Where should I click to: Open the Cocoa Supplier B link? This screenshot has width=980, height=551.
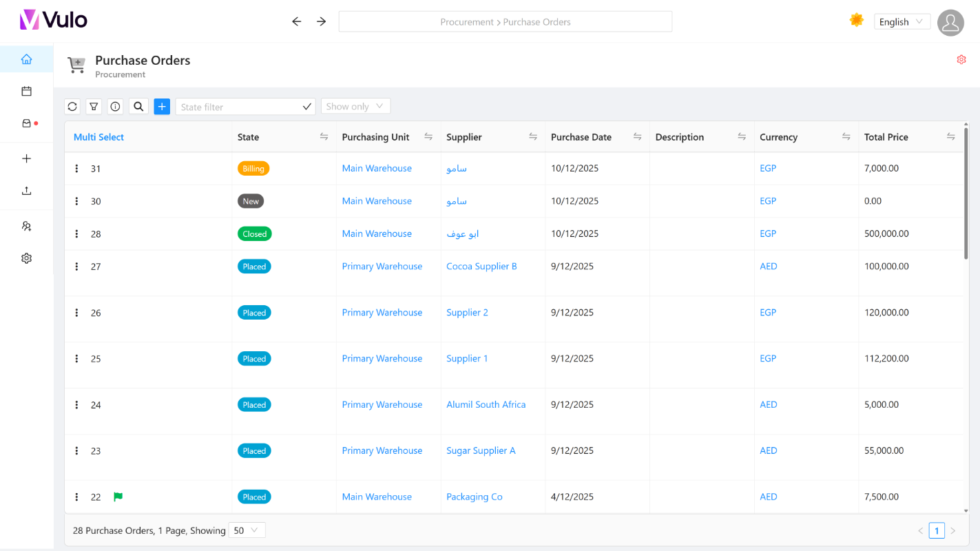[x=481, y=266]
